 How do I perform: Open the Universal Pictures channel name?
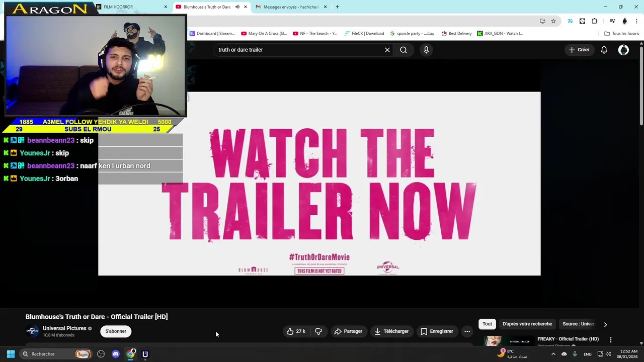click(x=64, y=328)
